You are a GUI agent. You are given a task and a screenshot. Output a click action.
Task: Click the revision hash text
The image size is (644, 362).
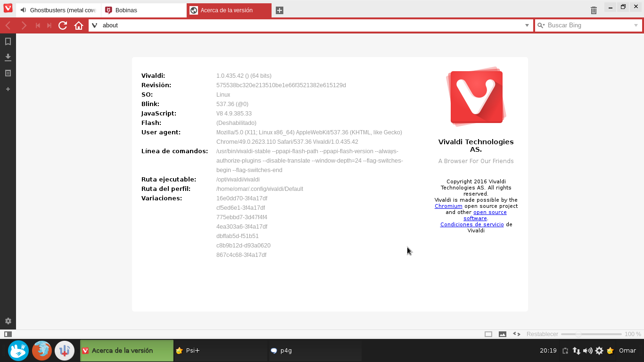(x=281, y=85)
